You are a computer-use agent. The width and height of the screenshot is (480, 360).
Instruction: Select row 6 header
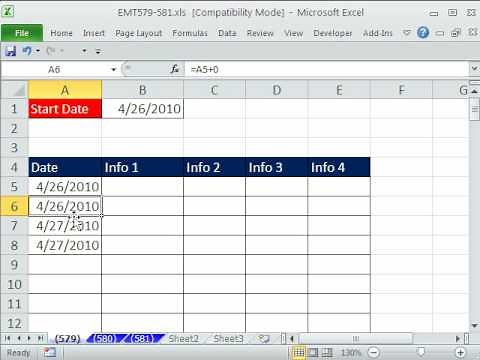click(x=14, y=206)
